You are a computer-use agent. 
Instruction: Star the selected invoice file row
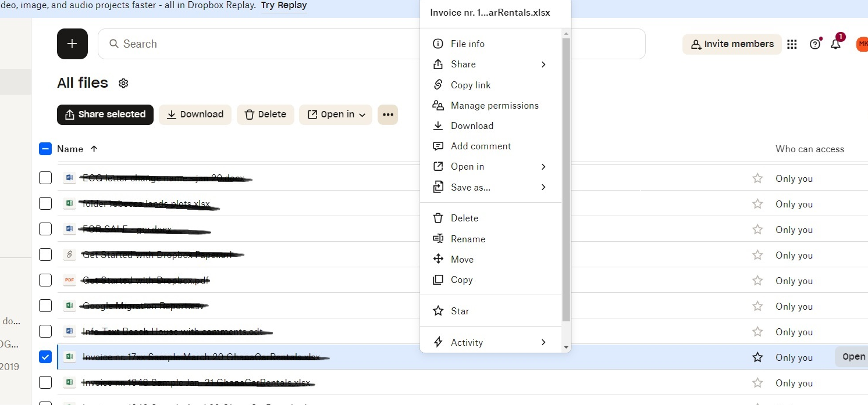(757, 357)
